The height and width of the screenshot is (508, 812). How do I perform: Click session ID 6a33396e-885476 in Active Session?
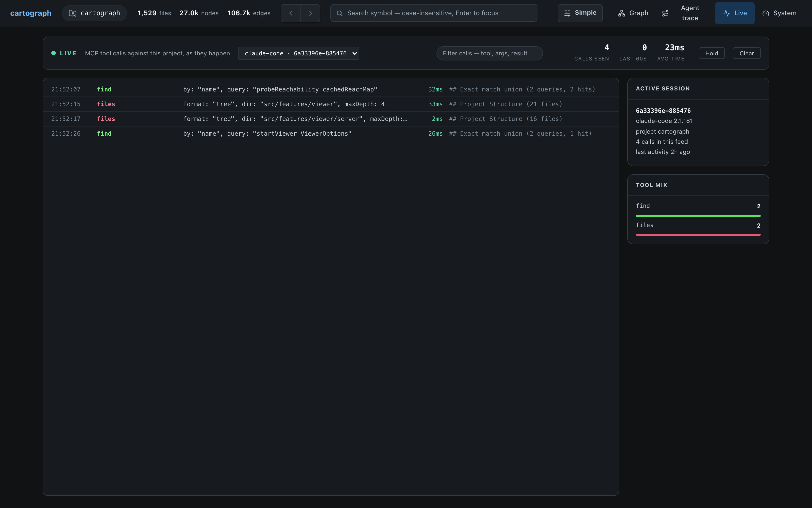pos(663,110)
